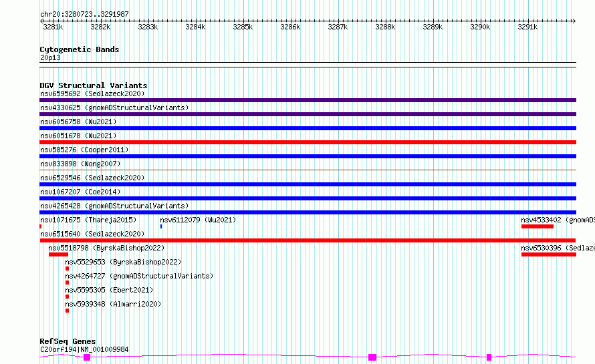Select the magenta exon near 3290k

(x=489, y=357)
